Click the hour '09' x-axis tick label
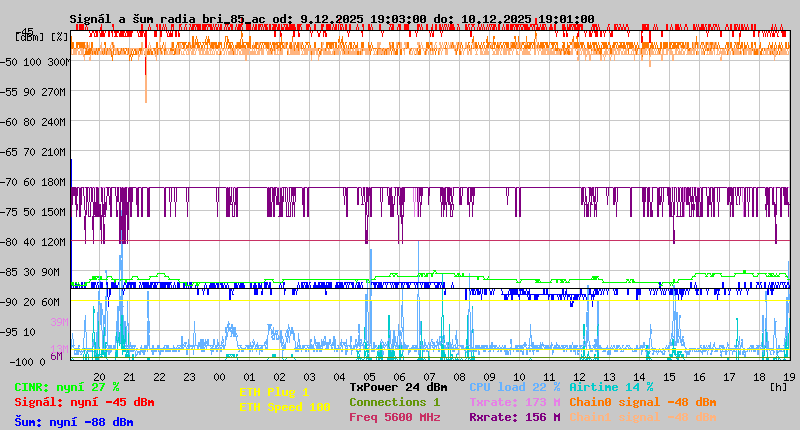This screenshot has width=800, height=430. click(489, 377)
